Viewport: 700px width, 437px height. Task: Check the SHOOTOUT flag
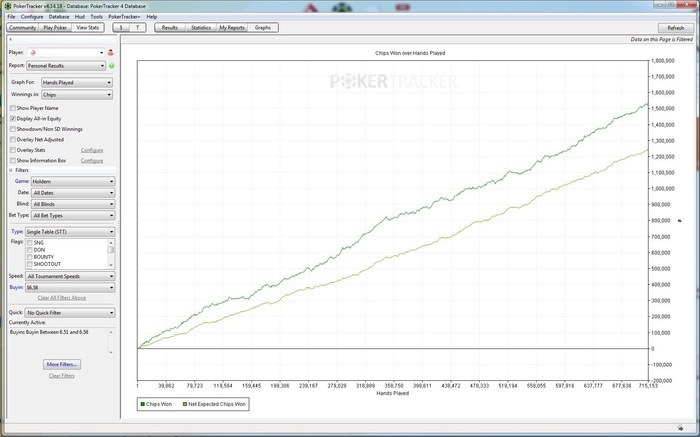pos(30,264)
